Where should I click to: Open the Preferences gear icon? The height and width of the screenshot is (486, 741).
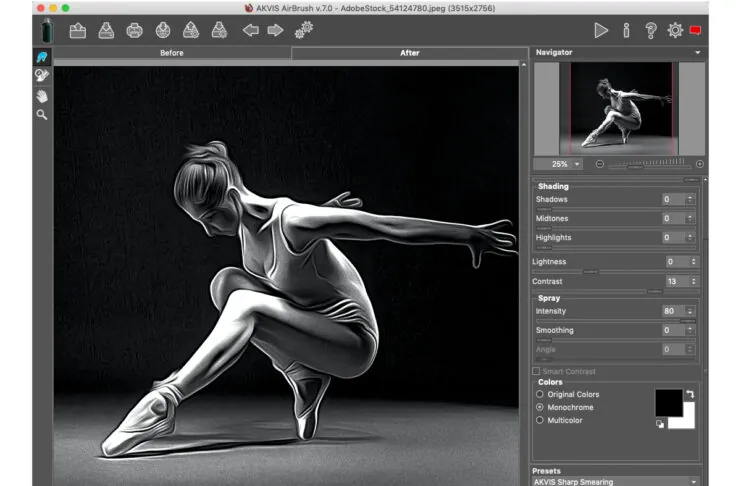point(675,31)
